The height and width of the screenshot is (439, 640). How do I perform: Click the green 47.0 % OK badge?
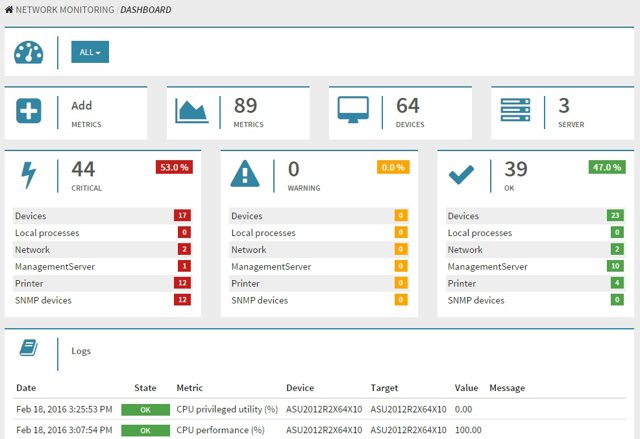click(606, 167)
